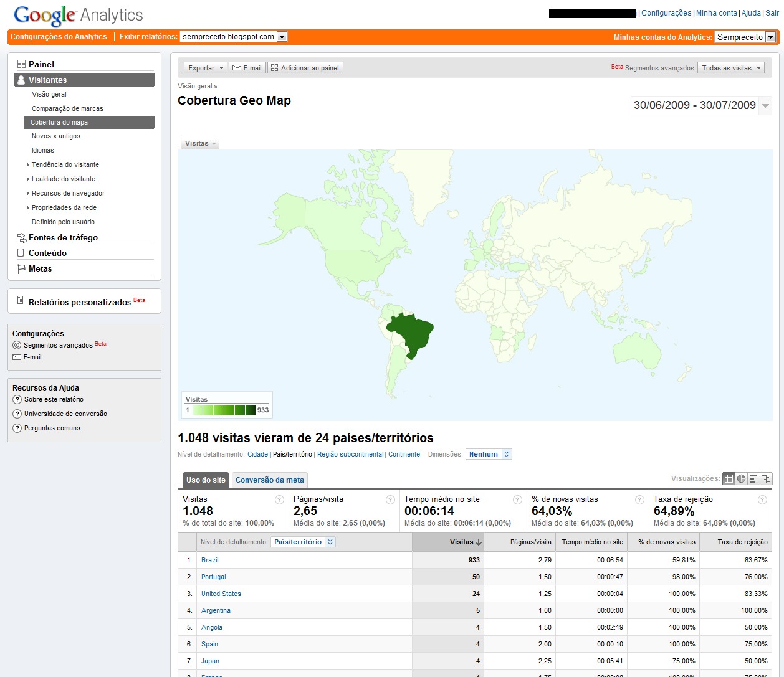Click Adicionar ao painel toolbar button

tap(305, 68)
